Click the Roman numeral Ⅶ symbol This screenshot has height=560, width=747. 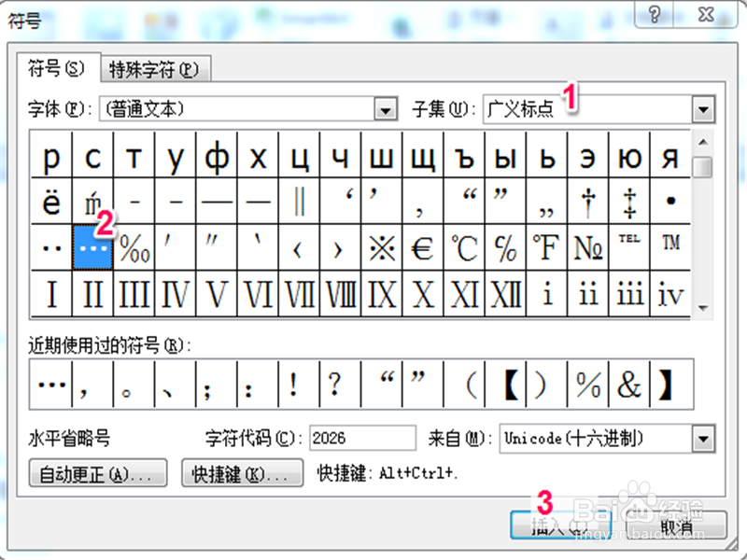click(299, 292)
